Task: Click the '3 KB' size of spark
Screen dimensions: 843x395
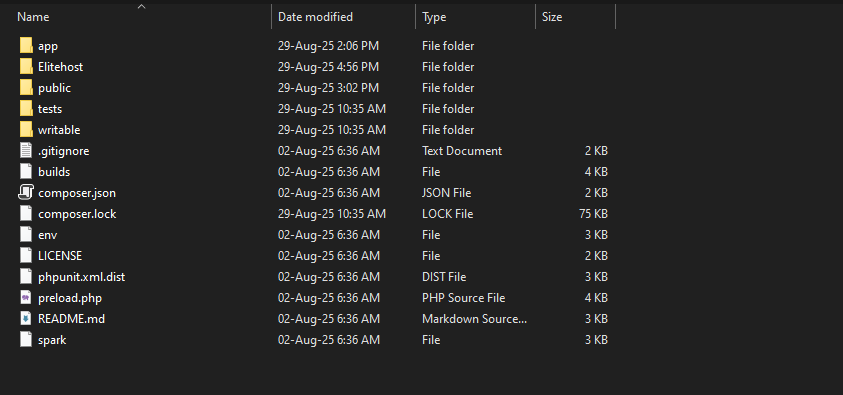Action: tap(596, 340)
